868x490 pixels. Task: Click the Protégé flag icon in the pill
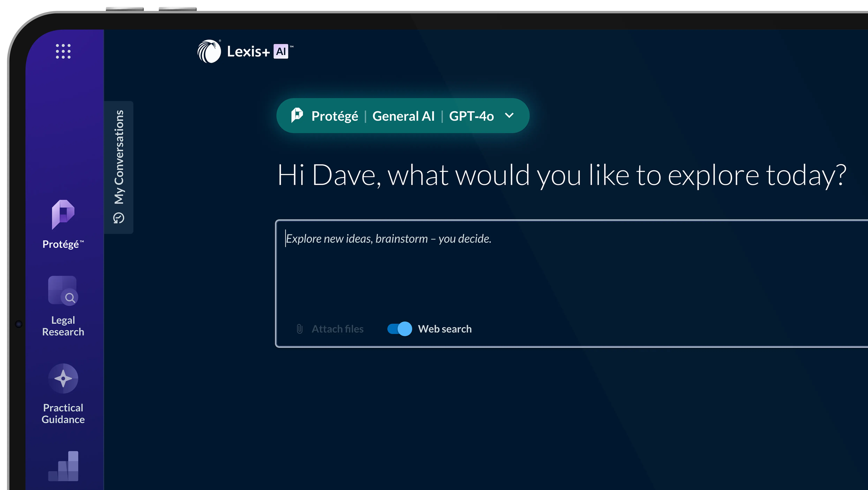coord(297,116)
